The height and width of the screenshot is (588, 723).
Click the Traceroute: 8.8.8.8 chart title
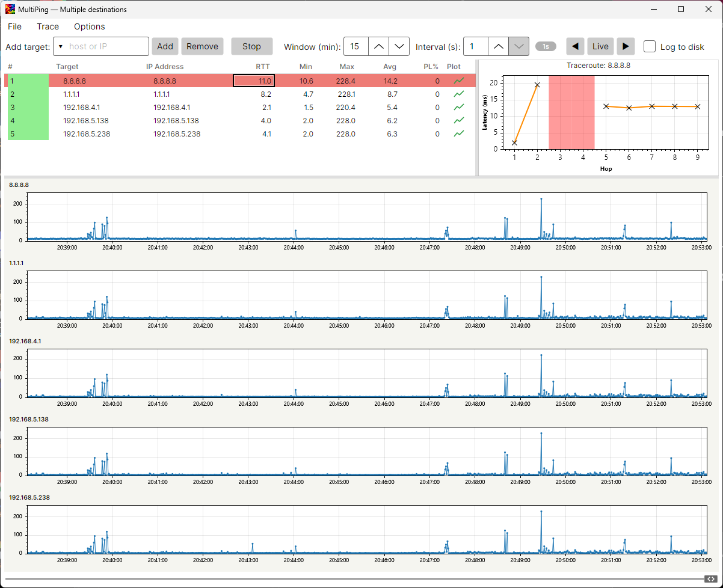598,66
